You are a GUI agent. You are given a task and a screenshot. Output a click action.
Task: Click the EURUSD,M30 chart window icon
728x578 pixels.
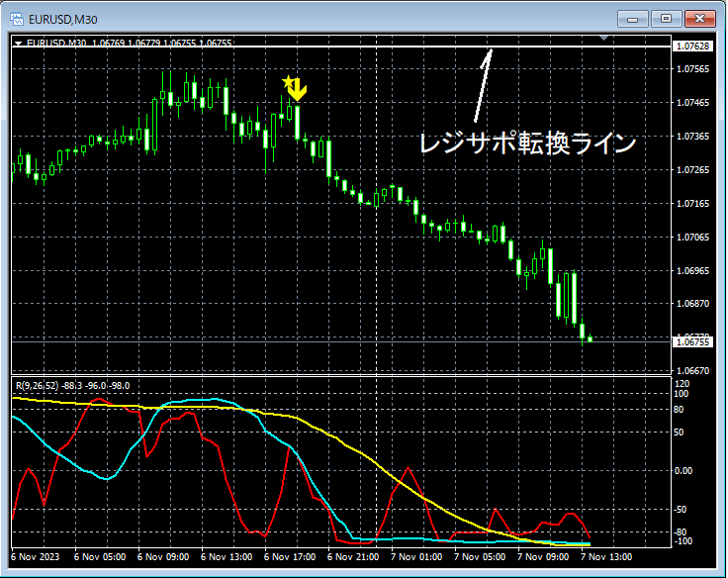(17, 19)
